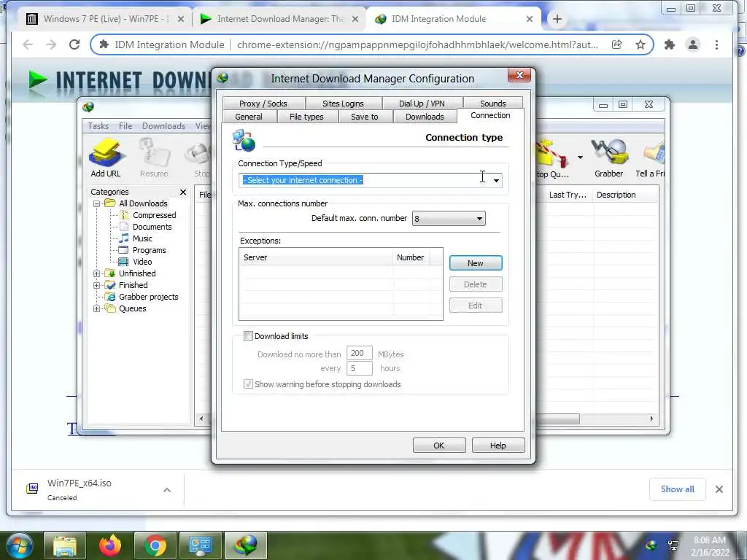Select the Video category
Viewport: 747px width, 560px height.
coord(142,262)
